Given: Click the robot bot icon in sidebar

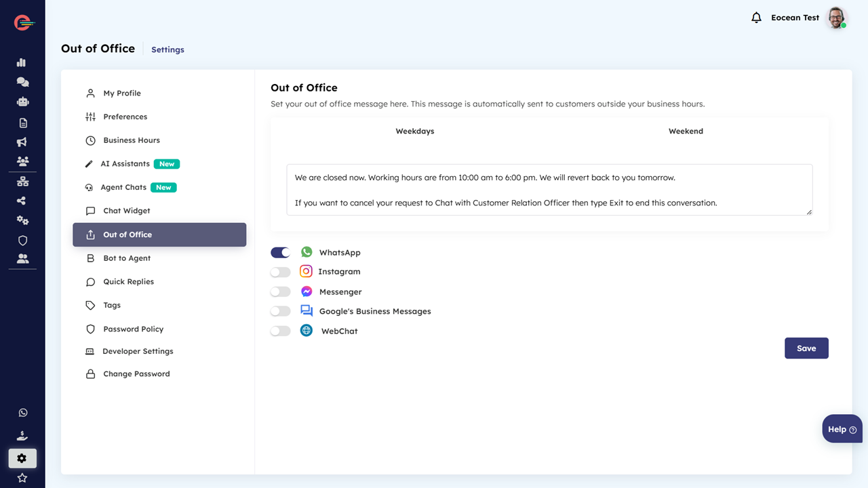Looking at the screenshot, I should [22, 102].
